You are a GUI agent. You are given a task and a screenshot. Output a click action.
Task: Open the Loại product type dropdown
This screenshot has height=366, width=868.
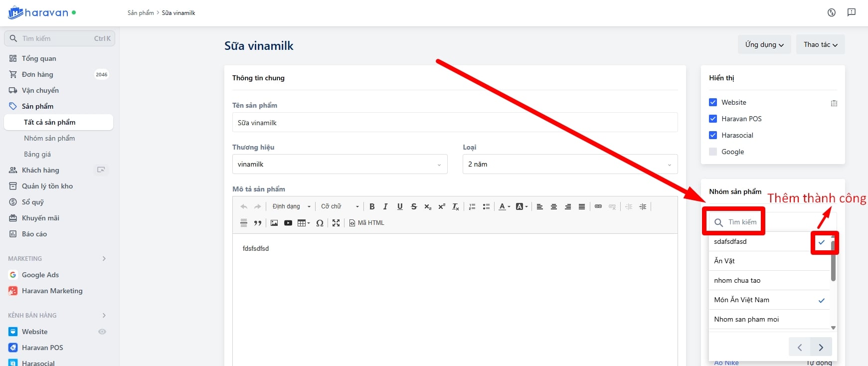tap(569, 164)
